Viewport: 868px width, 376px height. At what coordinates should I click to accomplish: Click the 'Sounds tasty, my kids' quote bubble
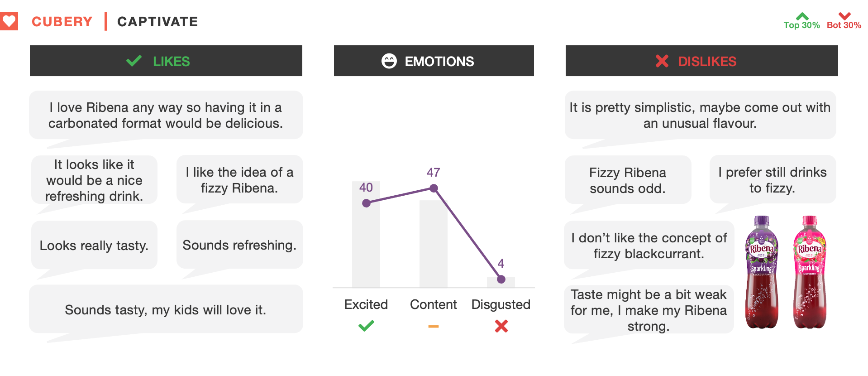coord(166,310)
